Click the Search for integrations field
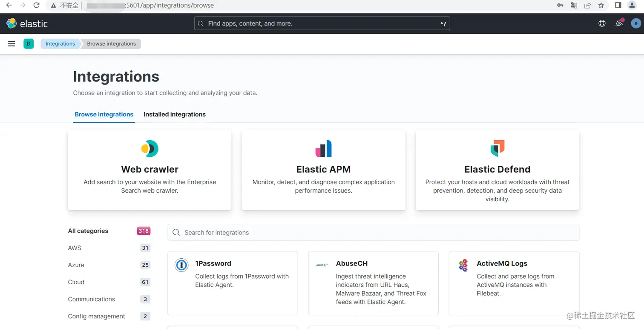 [373, 233]
